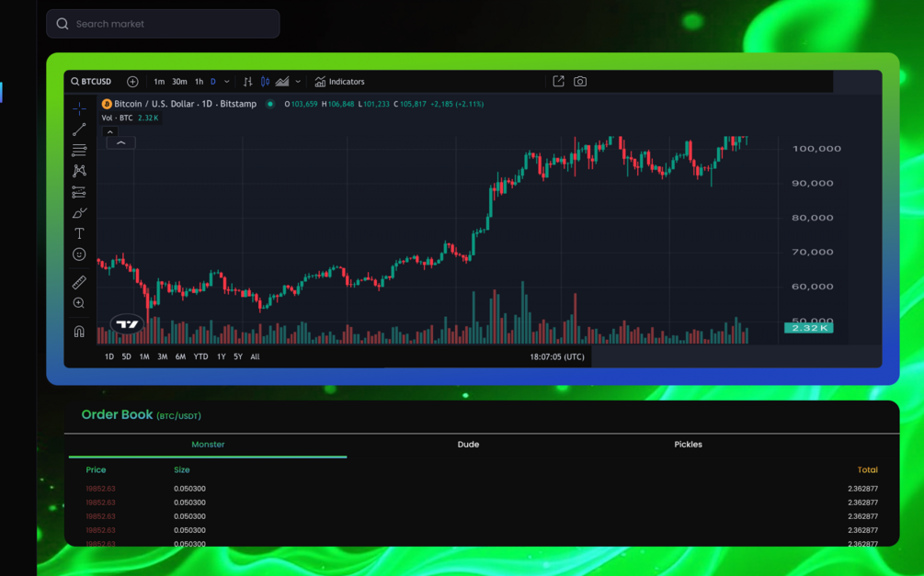The width and height of the screenshot is (924, 576).
Task: Switch to the Bars chart type
Action: (248, 82)
